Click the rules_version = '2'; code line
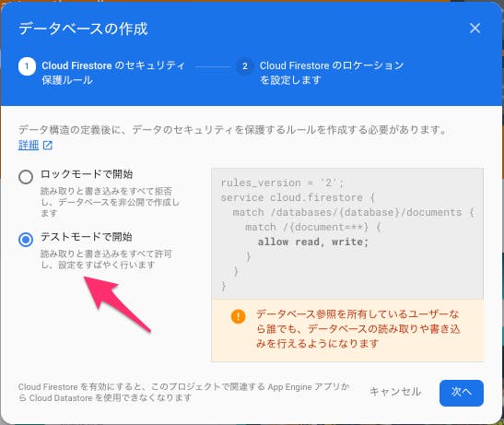Screen dimensions: 504x425 click(282, 183)
